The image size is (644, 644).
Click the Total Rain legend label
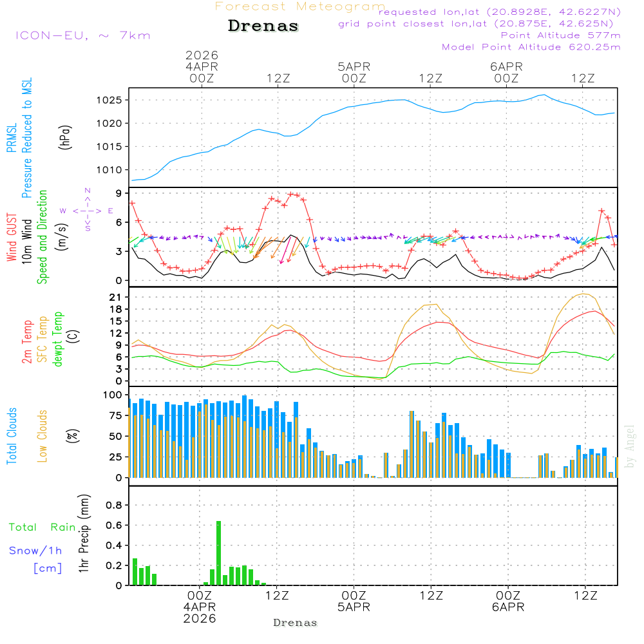click(x=42, y=527)
